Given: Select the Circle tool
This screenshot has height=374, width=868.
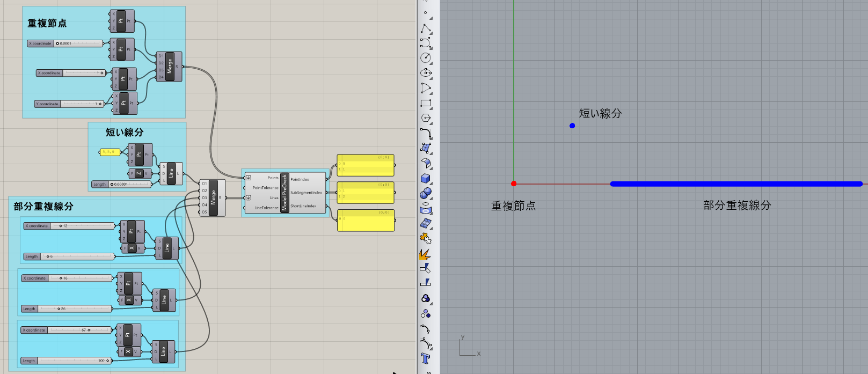Looking at the screenshot, I should click(426, 57).
